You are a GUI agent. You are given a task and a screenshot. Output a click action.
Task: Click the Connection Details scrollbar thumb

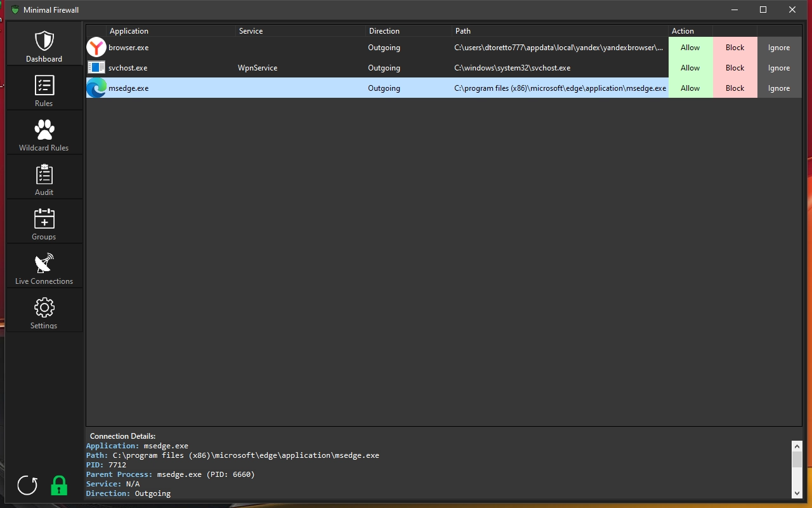point(797,460)
